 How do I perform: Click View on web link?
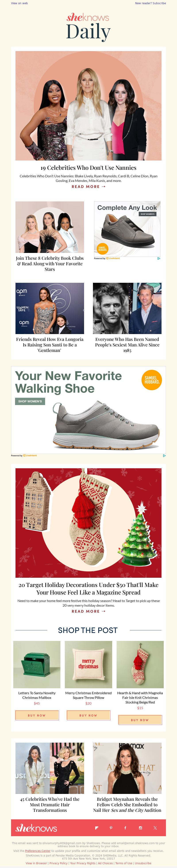pos(19,3)
